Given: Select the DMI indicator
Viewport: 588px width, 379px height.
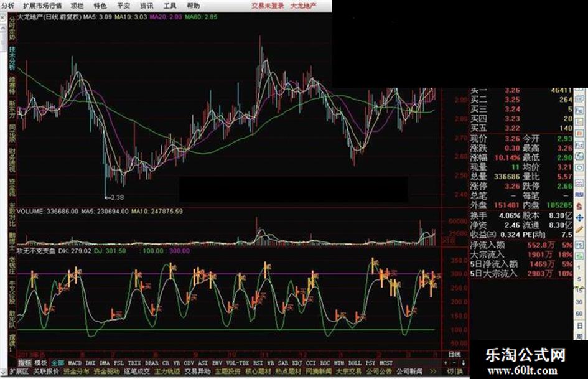Looking at the screenshot, I should [90, 363].
